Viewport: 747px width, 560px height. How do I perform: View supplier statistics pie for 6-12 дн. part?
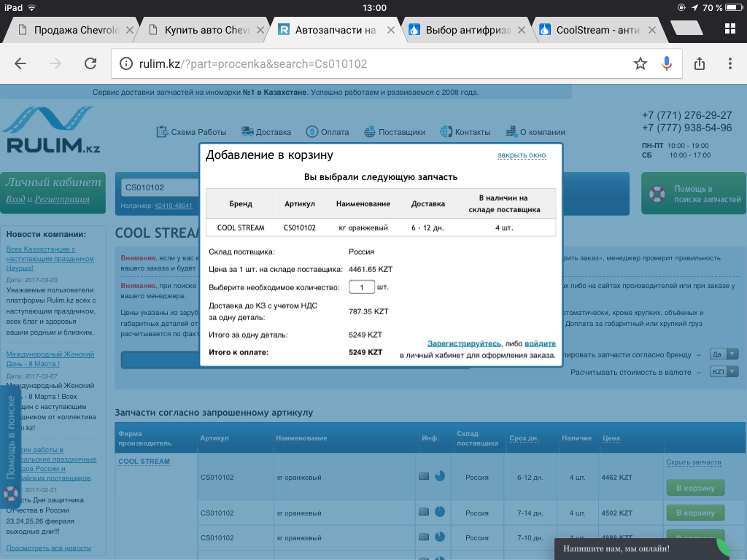click(x=440, y=475)
